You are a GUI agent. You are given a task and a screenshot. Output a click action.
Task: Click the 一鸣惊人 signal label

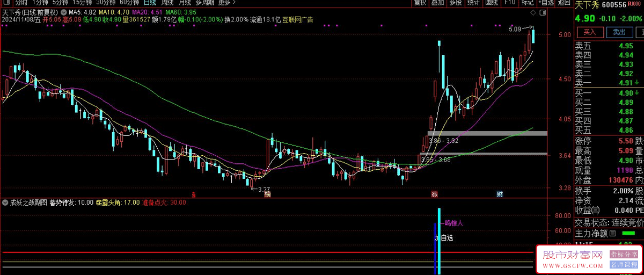[x=452, y=222]
